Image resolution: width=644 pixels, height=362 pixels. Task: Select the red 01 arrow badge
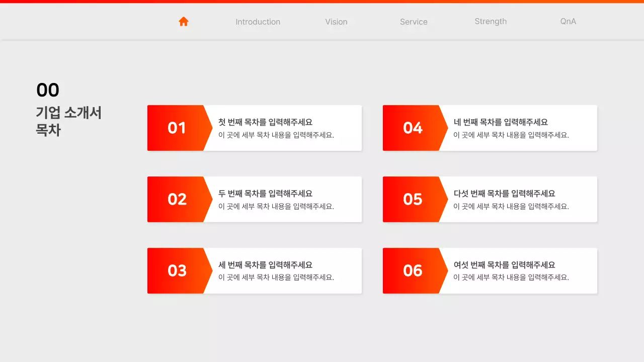click(x=177, y=128)
